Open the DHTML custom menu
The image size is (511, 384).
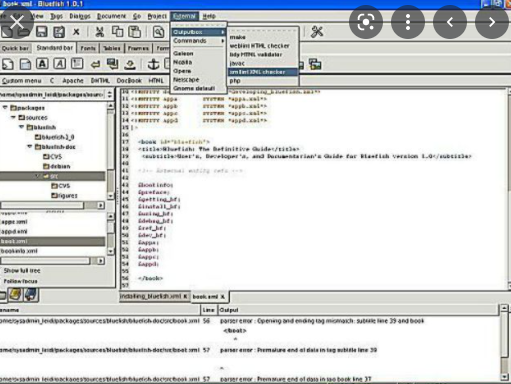(100, 81)
